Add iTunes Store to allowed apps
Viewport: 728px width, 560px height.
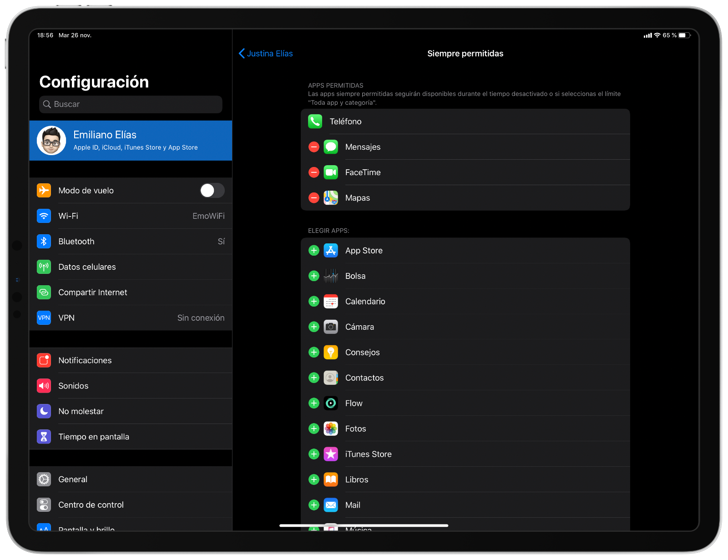tap(314, 454)
